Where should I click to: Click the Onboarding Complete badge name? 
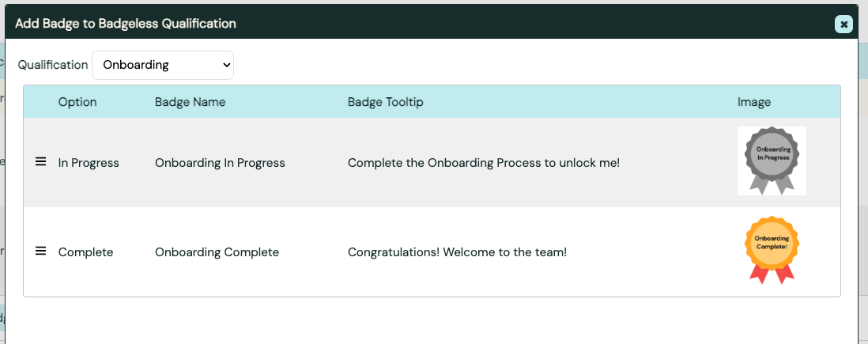tap(217, 252)
